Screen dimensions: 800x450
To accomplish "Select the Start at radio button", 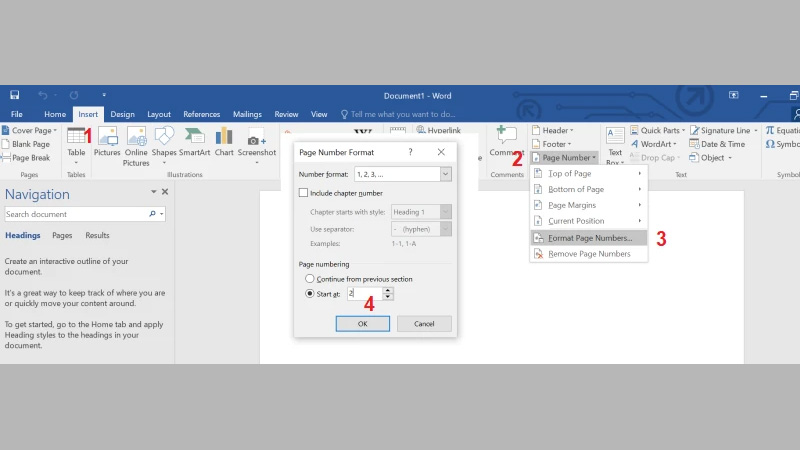I will [310, 294].
